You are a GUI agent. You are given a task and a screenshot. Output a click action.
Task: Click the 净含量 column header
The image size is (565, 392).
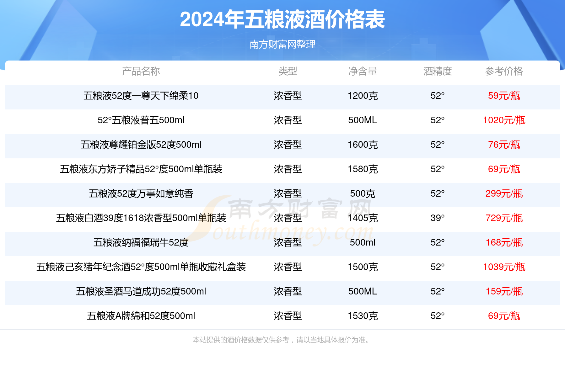tap(363, 72)
